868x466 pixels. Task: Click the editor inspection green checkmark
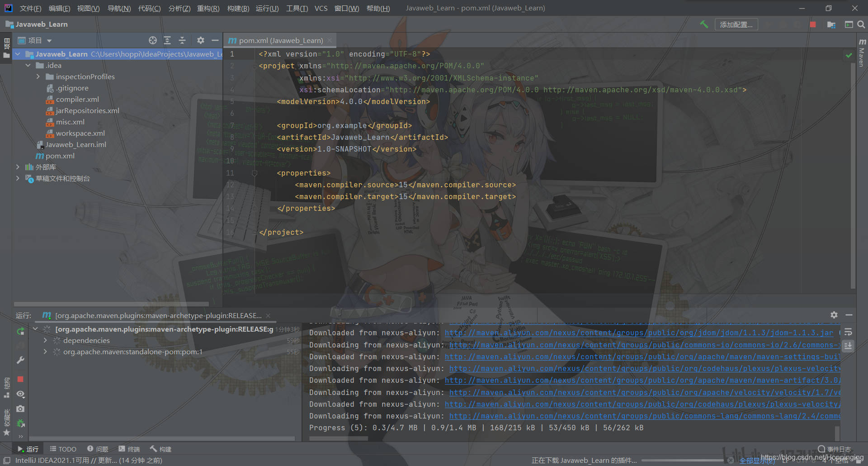click(849, 55)
